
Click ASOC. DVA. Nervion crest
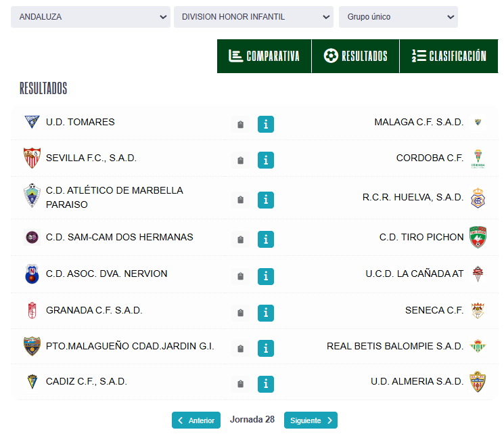[x=32, y=274]
